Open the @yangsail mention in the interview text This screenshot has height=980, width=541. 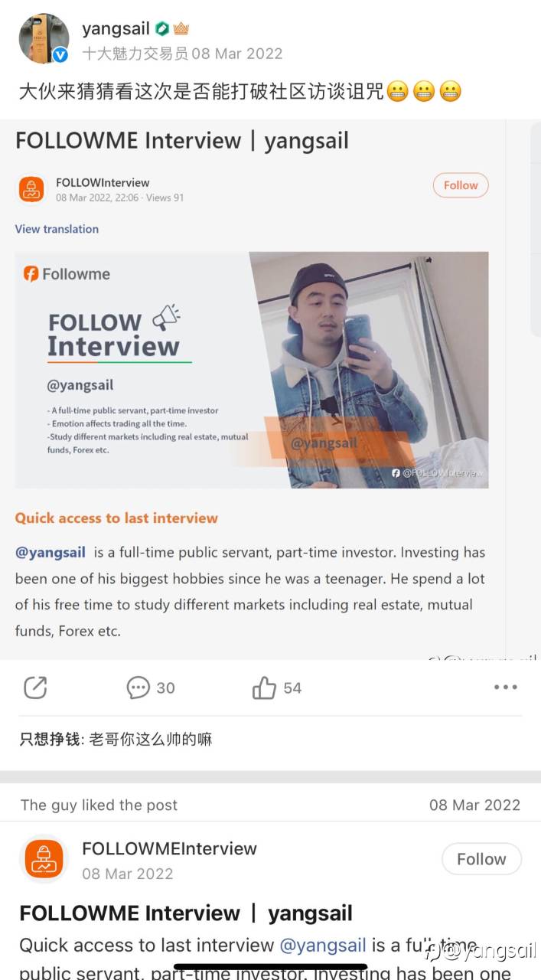pyautogui.click(x=51, y=552)
